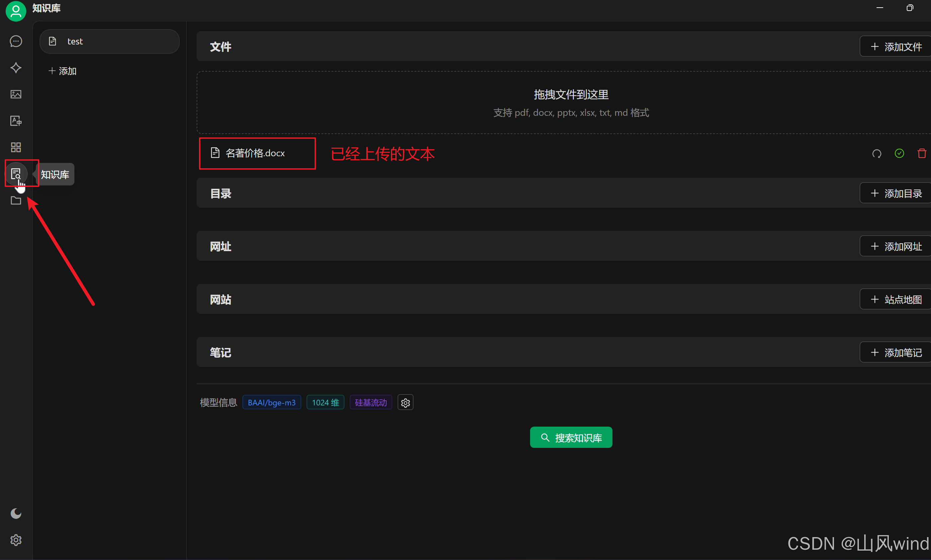
Task: Open the image painting sidebar icon
Action: (16, 94)
